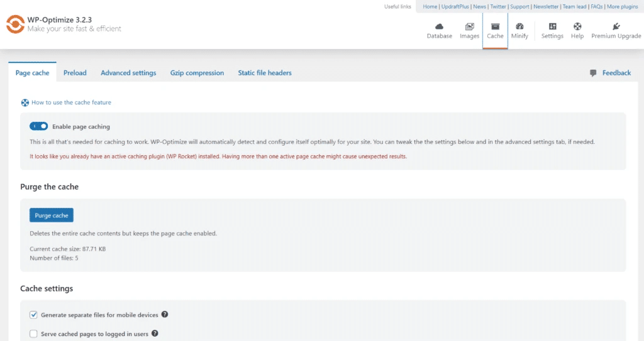This screenshot has width=644, height=341.
Task: Switch to the Gzip compression tab
Action: point(197,73)
